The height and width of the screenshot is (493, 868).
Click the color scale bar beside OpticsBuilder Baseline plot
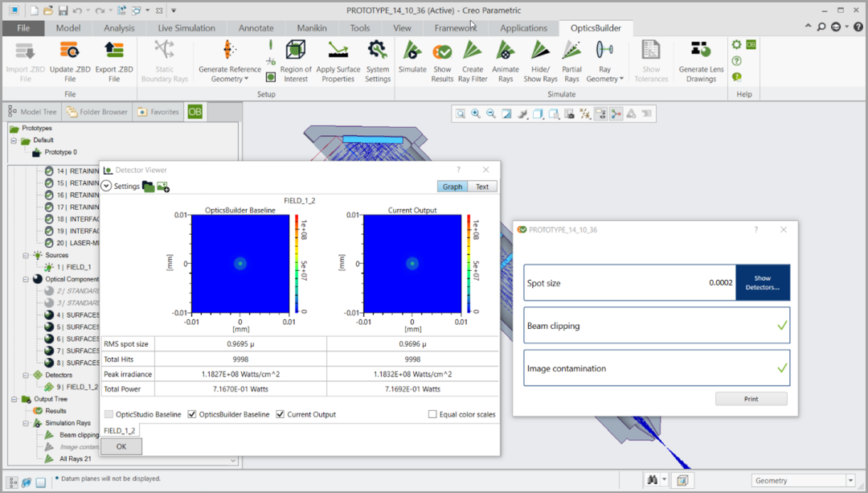(297, 264)
